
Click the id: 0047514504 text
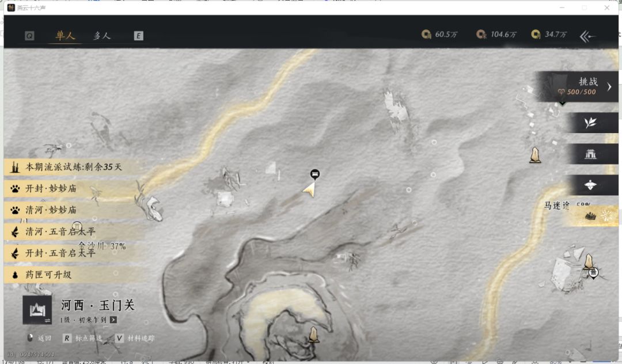[31, 354]
